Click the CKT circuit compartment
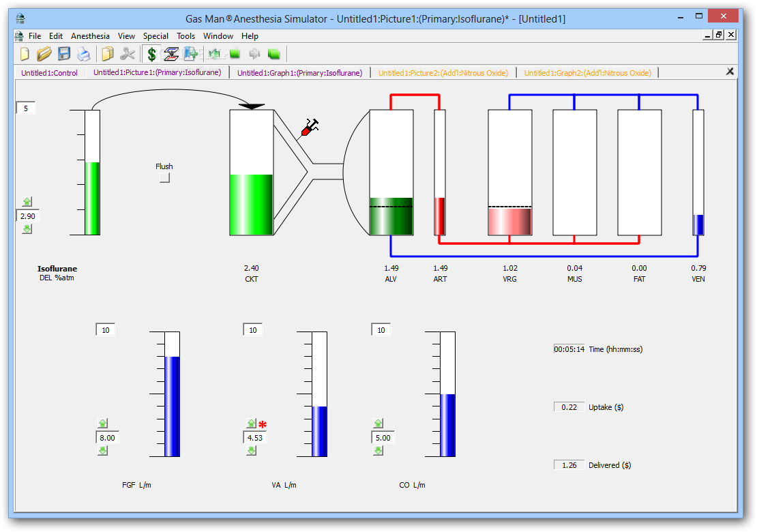This screenshot has width=757, height=532. click(x=252, y=173)
